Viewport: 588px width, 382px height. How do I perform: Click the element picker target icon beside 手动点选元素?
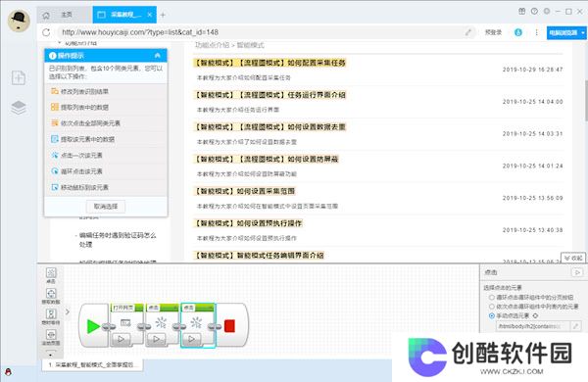click(535, 315)
